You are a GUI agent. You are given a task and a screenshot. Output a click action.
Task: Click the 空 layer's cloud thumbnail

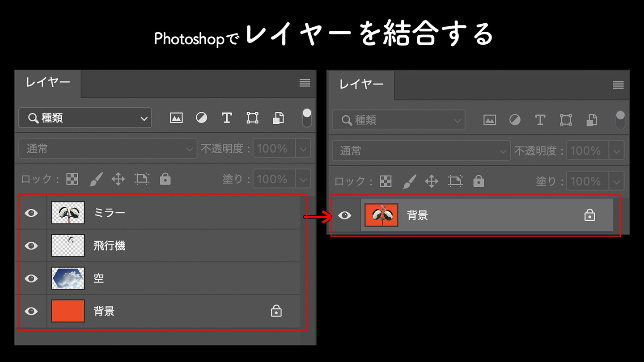(68, 278)
